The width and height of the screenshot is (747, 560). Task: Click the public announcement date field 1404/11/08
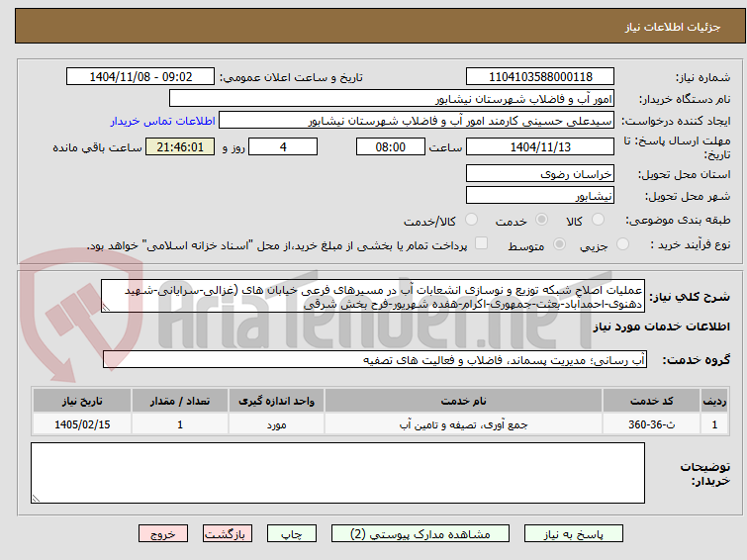[x=140, y=77]
